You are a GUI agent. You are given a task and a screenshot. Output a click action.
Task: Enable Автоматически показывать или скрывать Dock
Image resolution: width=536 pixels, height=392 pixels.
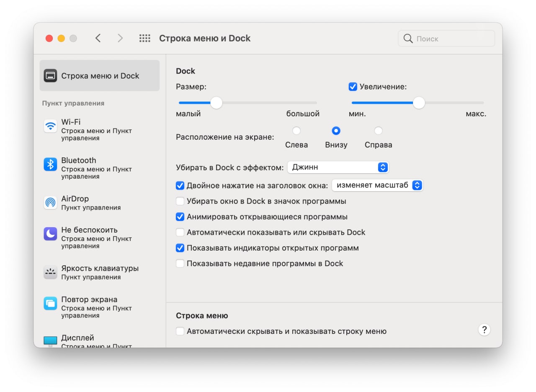[180, 232]
